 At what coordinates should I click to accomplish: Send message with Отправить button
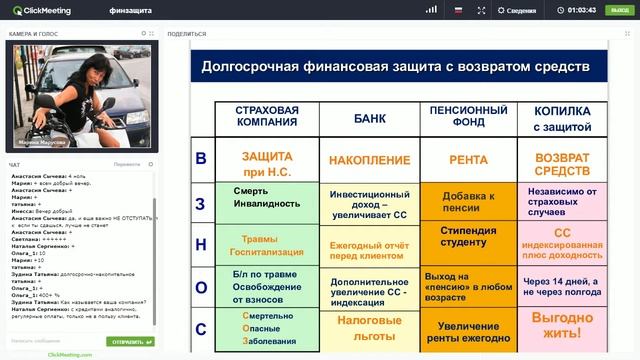coord(130,342)
